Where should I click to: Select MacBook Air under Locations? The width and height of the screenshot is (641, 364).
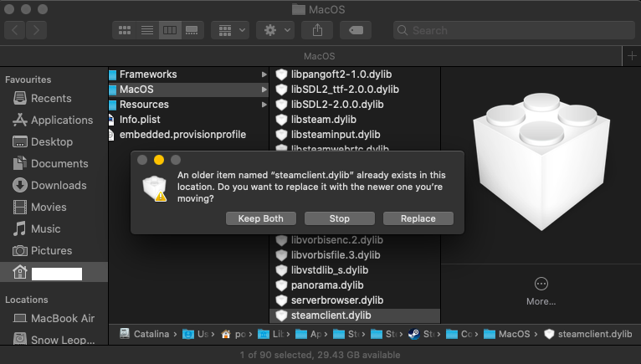[54, 318]
